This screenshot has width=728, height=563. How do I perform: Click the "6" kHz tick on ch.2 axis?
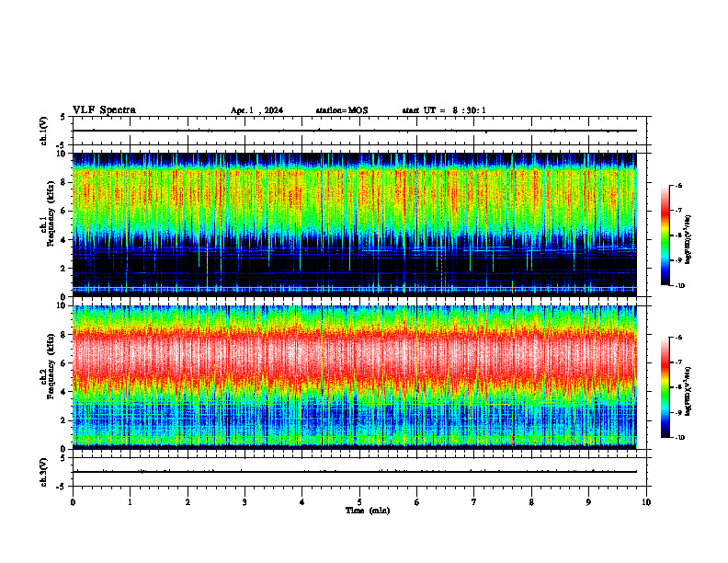coord(64,363)
